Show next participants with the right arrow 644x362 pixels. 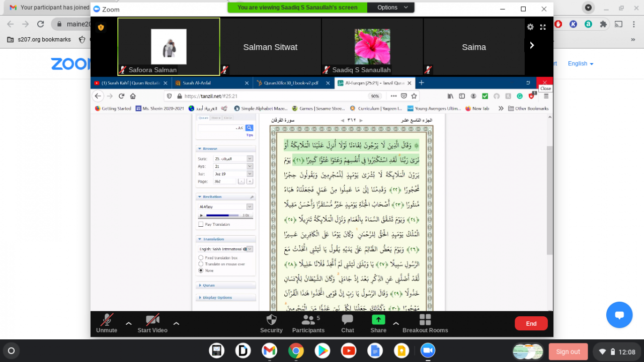tap(532, 45)
